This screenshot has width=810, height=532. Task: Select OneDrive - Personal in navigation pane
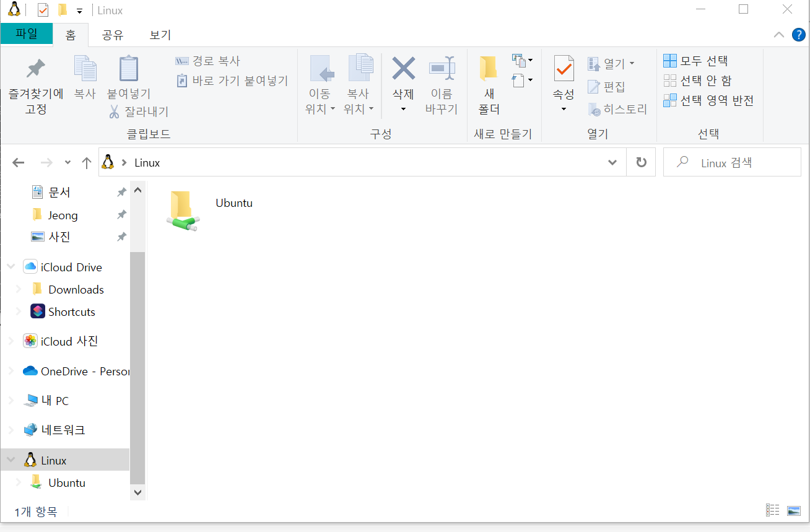[x=76, y=372]
